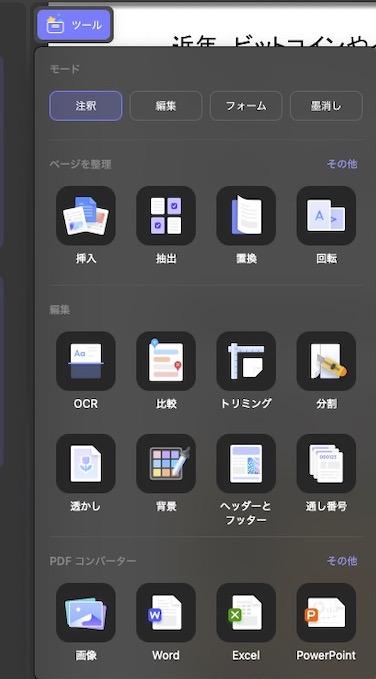This screenshot has height=679, width=376.
Task: Switch to the 編集 mode tab
Action: [x=166, y=106]
